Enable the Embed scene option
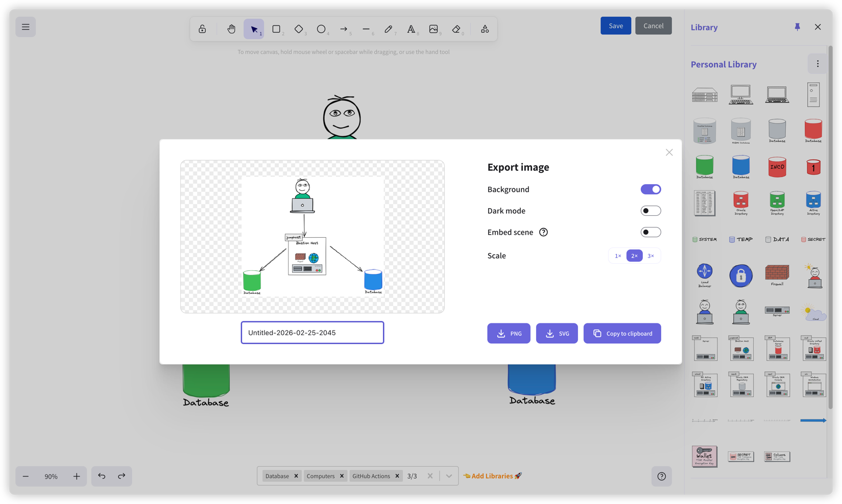Image resolution: width=842 pixels, height=504 pixels. coord(651,232)
